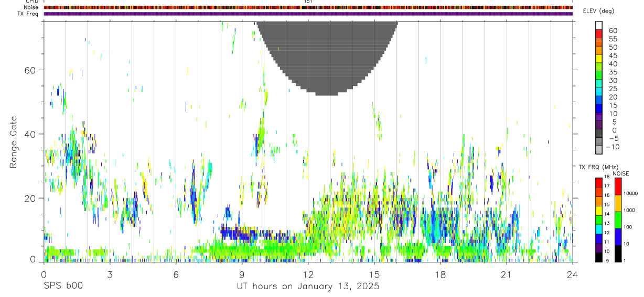Click the 14 label on TX frequency scale
The image size is (644, 297).
point(606,214)
